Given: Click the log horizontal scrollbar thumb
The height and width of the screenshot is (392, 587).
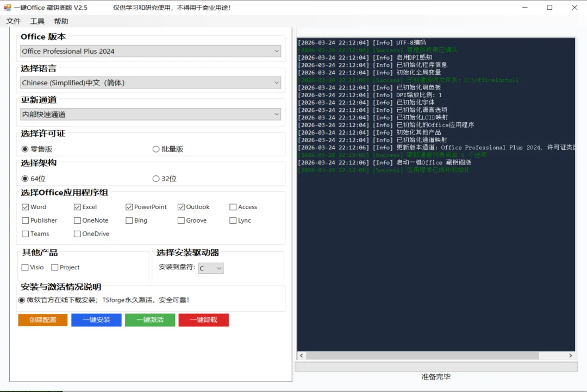Looking at the screenshot, I should click(x=422, y=356).
